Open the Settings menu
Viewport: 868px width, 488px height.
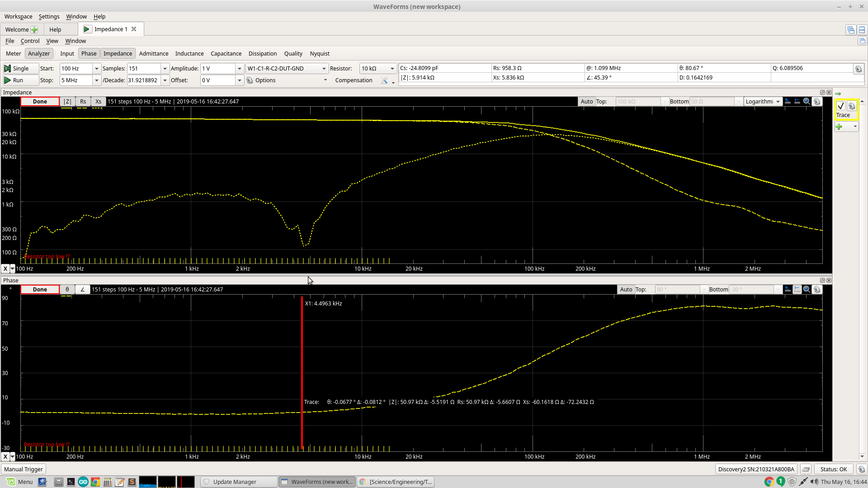pyautogui.click(x=49, y=16)
